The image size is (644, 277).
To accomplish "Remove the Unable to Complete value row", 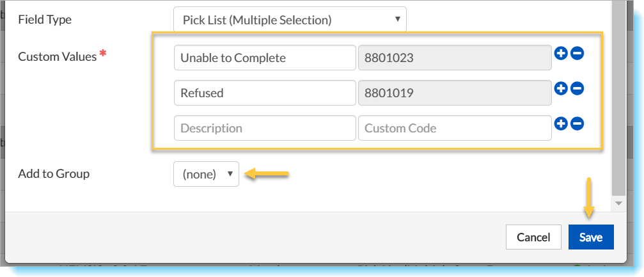I will coord(577,54).
